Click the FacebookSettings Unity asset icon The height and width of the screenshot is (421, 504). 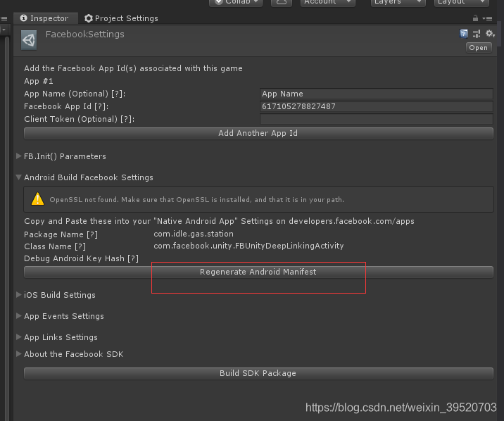(29, 40)
